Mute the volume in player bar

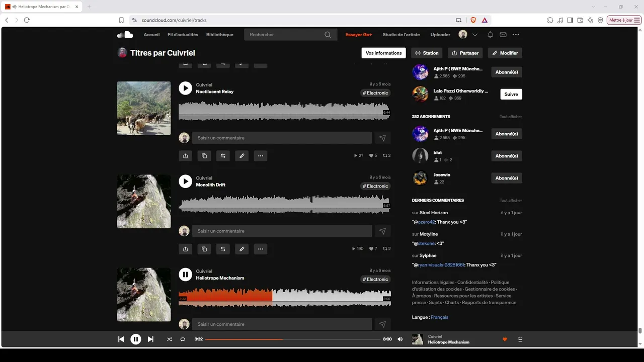[x=400, y=339]
